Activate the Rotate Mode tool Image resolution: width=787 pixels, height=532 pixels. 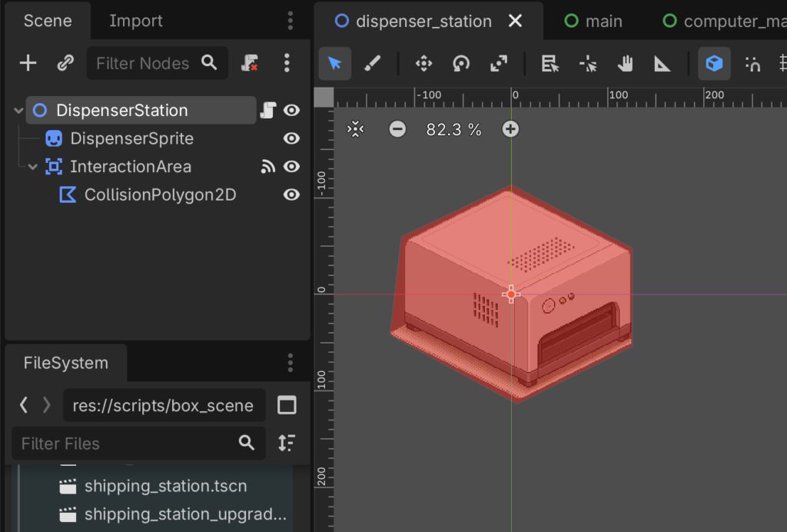[461, 64]
